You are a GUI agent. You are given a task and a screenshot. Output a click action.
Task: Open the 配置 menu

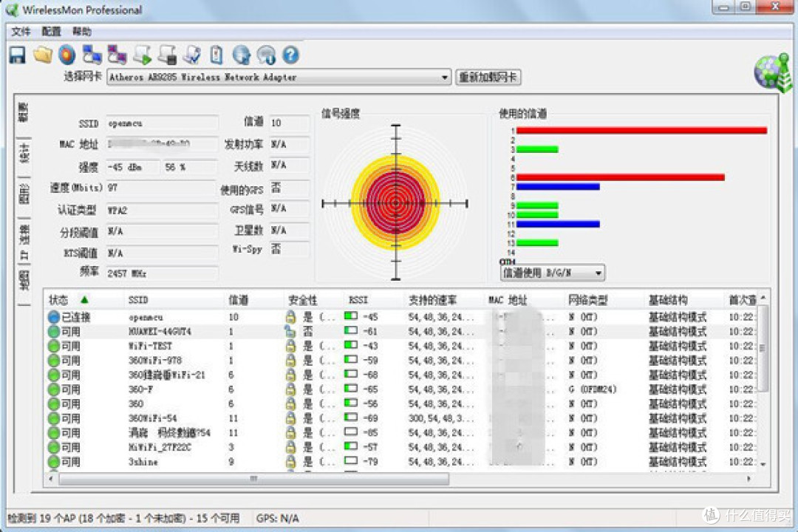coord(51,32)
